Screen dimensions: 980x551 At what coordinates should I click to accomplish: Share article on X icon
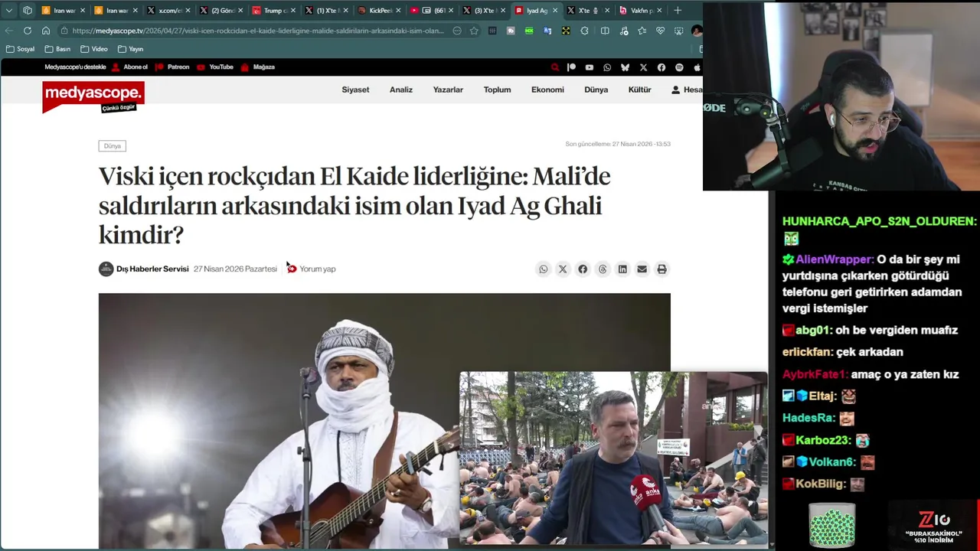(x=563, y=269)
